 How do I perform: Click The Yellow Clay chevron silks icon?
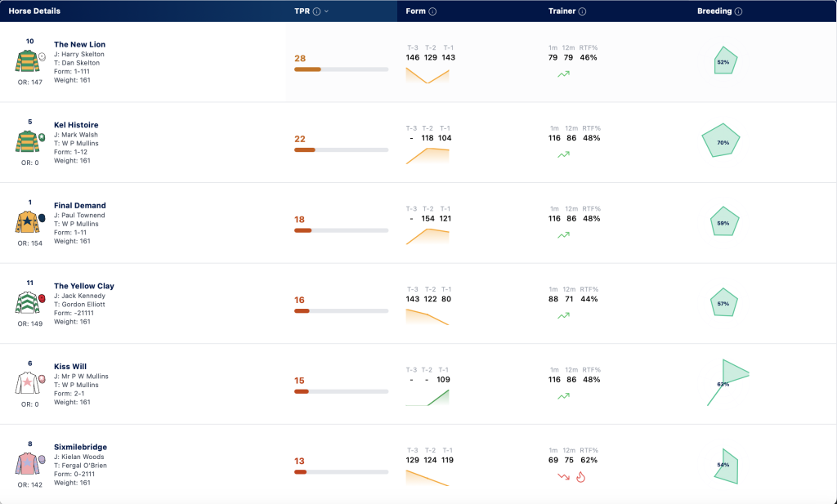[x=27, y=302]
